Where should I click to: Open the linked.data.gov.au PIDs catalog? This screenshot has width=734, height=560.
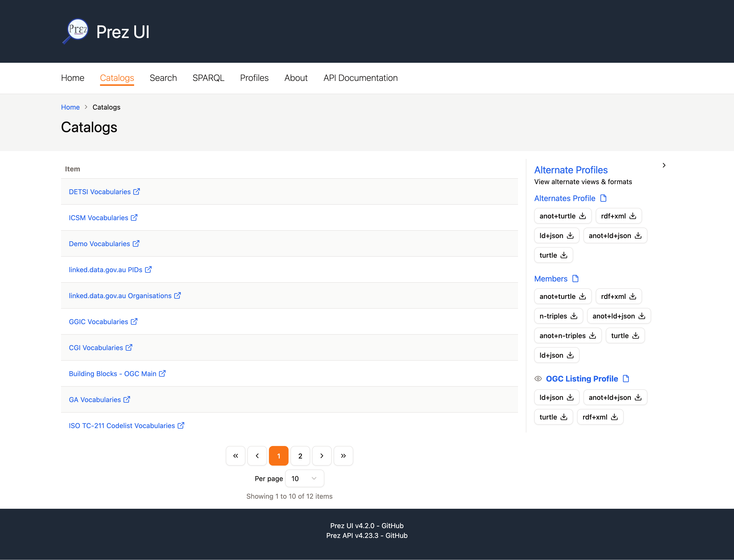tap(105, 269)
